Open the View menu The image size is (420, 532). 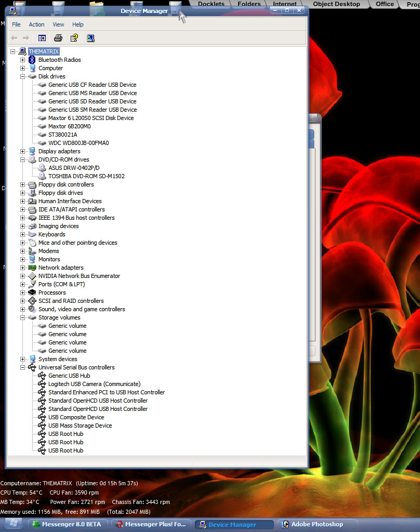point(58,24)
